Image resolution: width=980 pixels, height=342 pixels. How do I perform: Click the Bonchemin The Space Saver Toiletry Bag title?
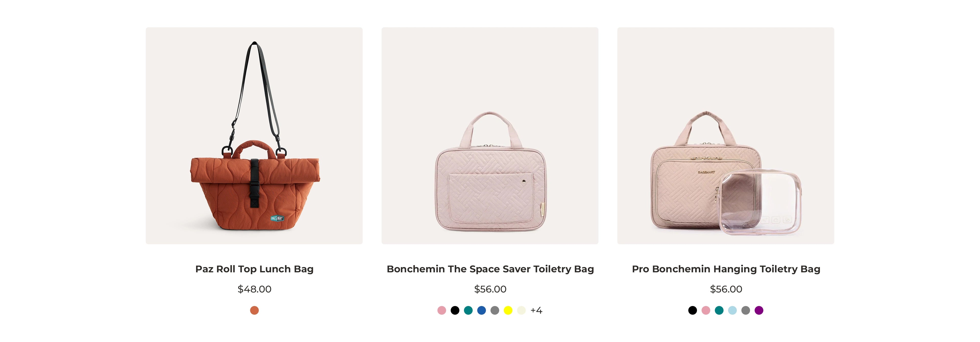coord(490,269)
